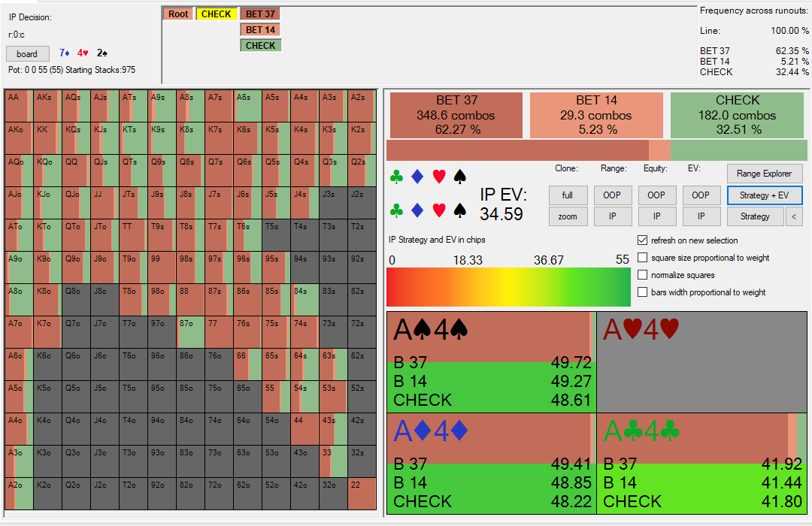The image size is (812, 526).
Task: Select the BET 37 node in tree
Action: click(x=260, y=14)
